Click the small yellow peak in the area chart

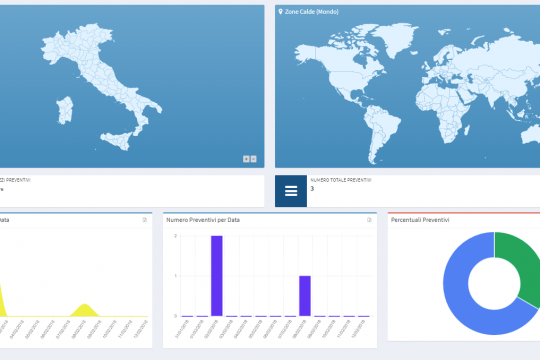85,310
